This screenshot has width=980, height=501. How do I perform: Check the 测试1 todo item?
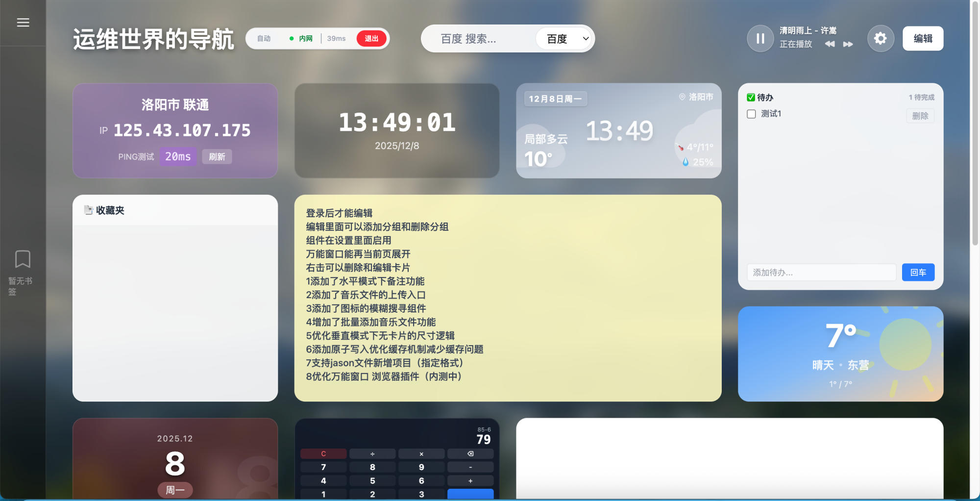[x=751, y=114]
